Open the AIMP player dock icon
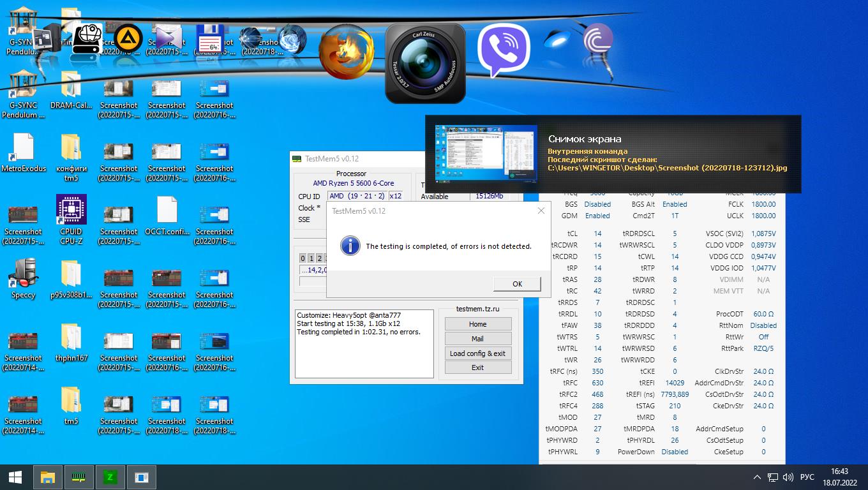 [x=128, y=38]
